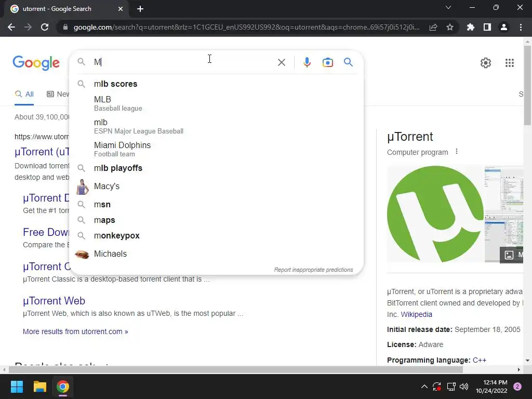Viewport: 532px width, 399px height.
Task: Click scroll-down arrow of vertical scrollbar
Action: pos(527,361)
